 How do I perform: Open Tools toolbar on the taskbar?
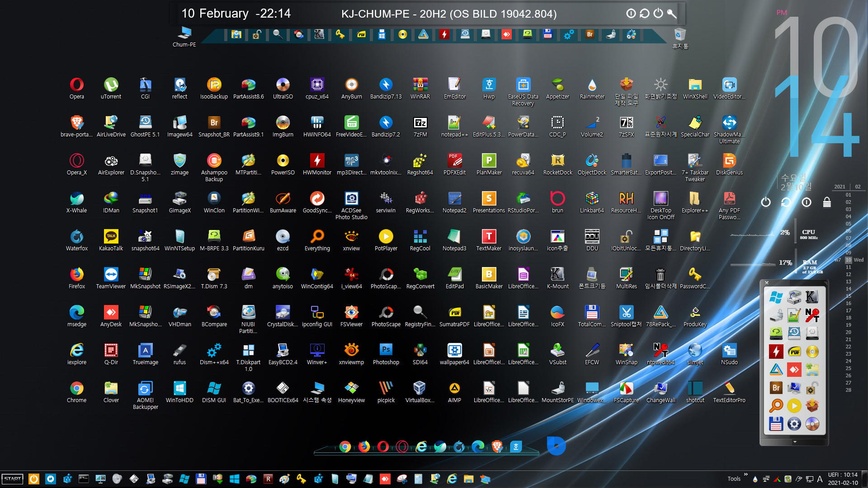pyautogui.click(x=734, y=479)
